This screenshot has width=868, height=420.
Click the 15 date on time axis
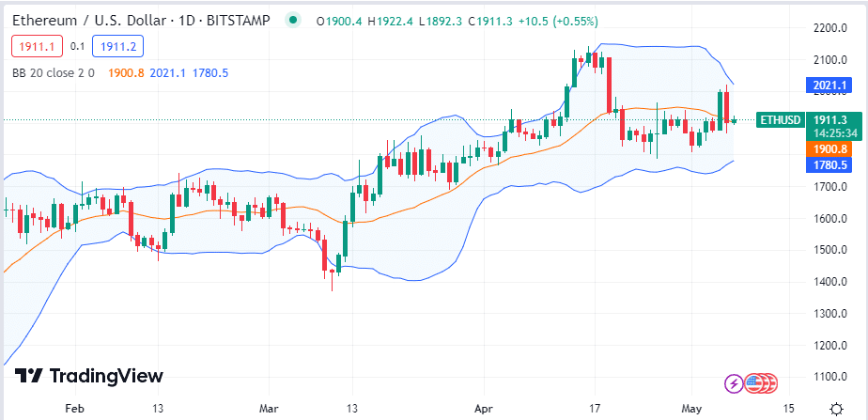(789, 410)
